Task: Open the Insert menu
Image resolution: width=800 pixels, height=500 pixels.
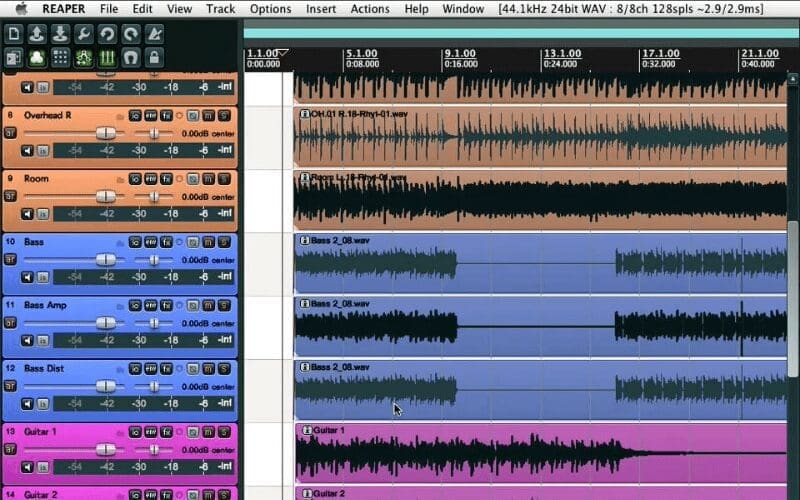Action: click(320, 9)
